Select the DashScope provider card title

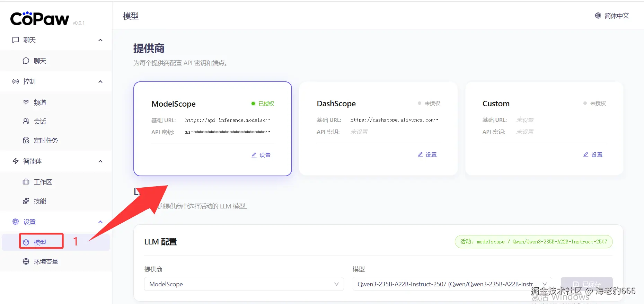coord(336,104)
